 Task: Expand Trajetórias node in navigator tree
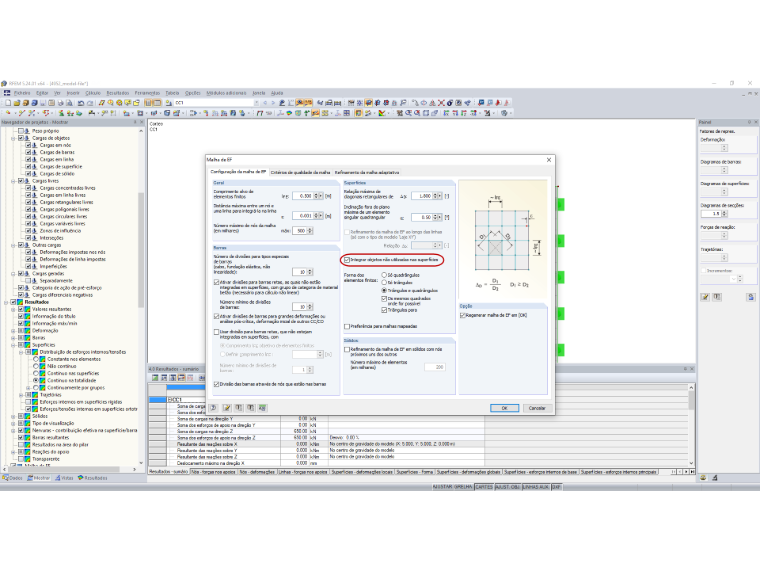pos(21,395)
